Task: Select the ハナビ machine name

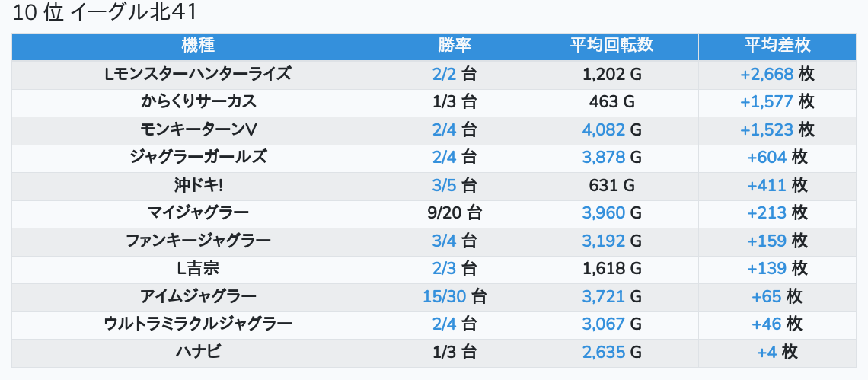Action: pyautogui.click(x=198, y=352)
